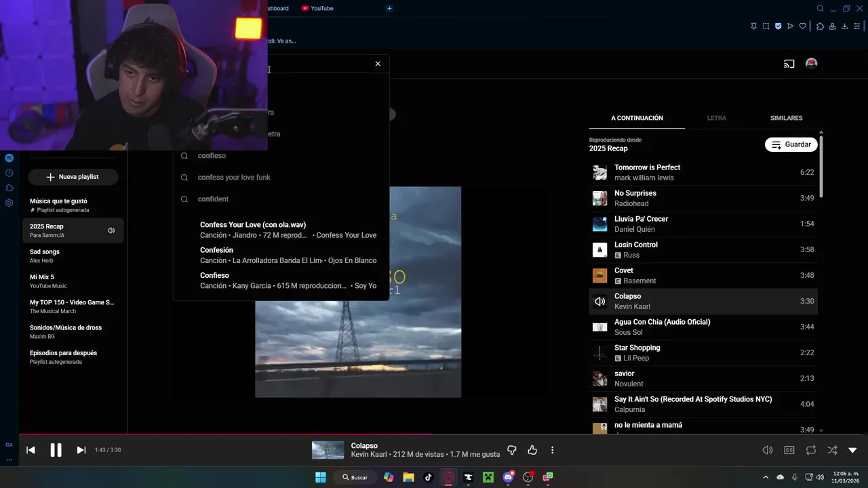Image resolution: width=868 pixels, height=488 pixels.
Task: Toggle closed captions in player bar
Action: pyautogui.click(x=789, y=450)
